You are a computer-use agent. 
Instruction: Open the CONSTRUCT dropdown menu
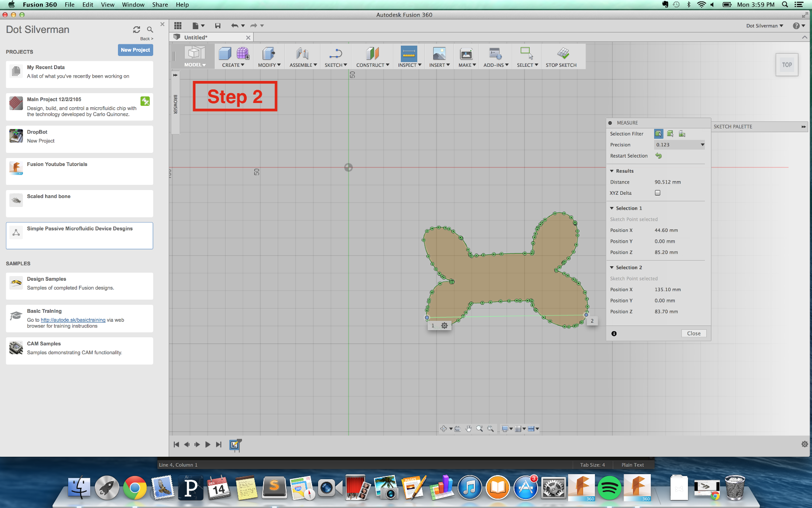pyautogui.click(x=373, y=65)
